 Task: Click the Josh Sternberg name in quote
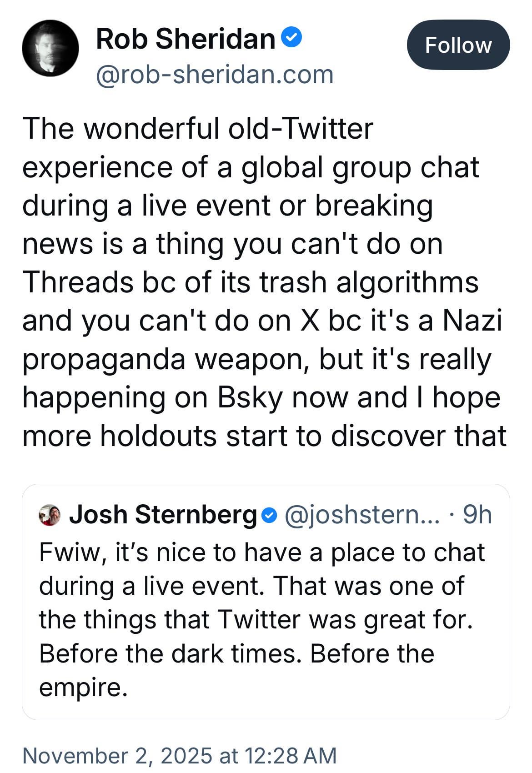point(163,515)
